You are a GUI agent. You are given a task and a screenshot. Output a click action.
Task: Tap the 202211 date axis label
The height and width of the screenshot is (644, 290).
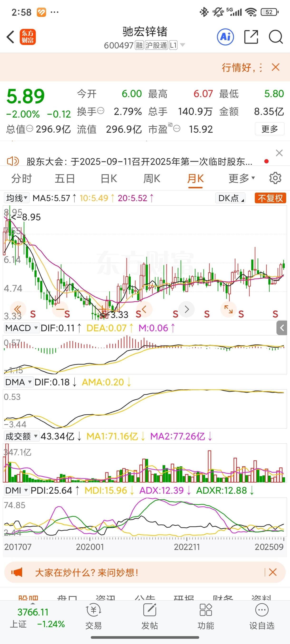pos(187,547)
